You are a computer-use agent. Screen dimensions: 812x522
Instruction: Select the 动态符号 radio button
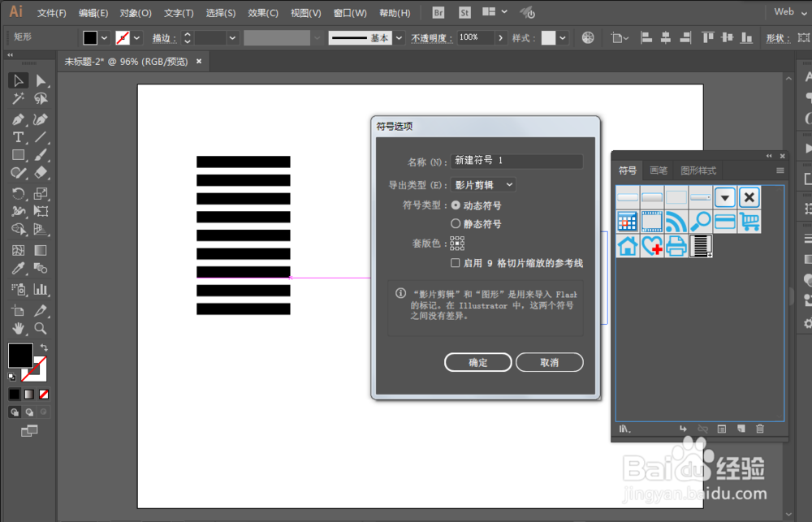(x=456, y=205)
